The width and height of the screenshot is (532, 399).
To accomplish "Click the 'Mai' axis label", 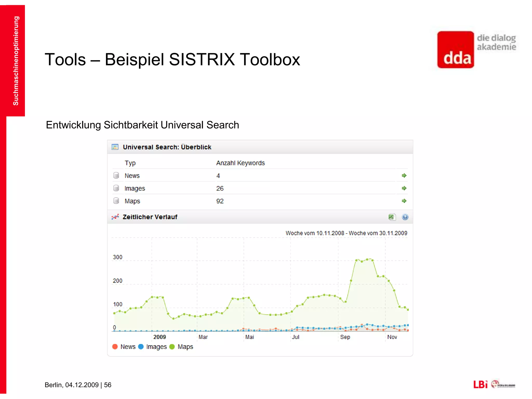I will pos(250,337).
